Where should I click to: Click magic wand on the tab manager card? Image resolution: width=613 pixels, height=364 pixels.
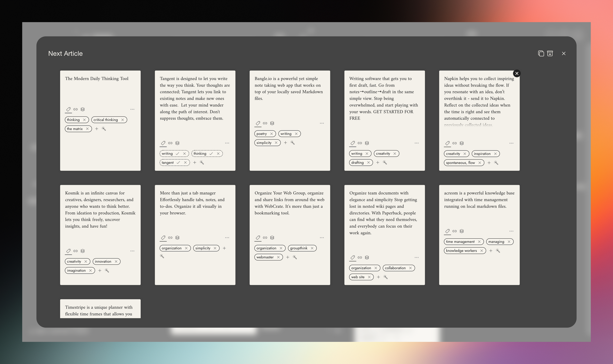pyautogui.click(x=162, y=256)
